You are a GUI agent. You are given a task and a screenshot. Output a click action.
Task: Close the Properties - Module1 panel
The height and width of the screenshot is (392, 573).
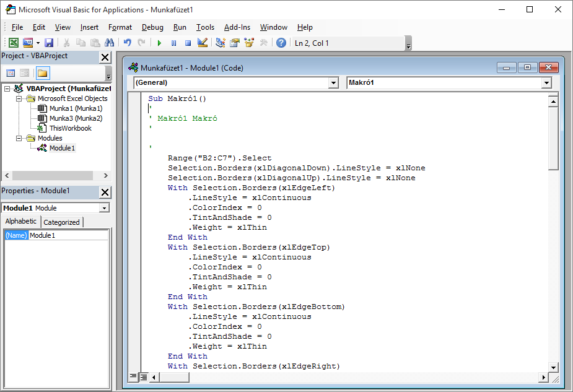105,192
